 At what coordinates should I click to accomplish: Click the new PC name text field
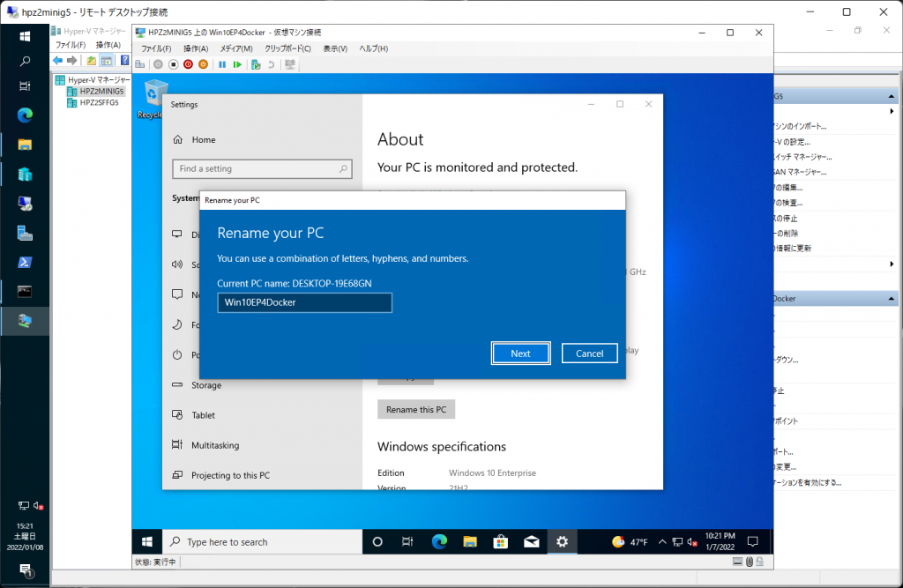(x=304, y=302)
